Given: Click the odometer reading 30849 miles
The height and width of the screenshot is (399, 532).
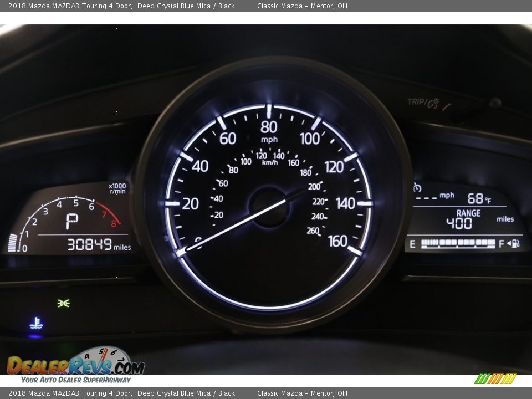Looking at the screenshot, I should (x=99, y=244).
